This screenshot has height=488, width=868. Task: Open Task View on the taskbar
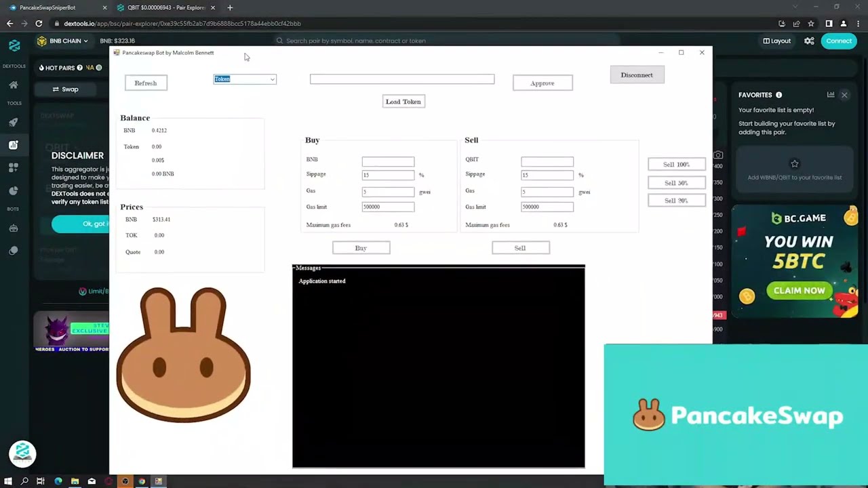click(x=41, y=481)
